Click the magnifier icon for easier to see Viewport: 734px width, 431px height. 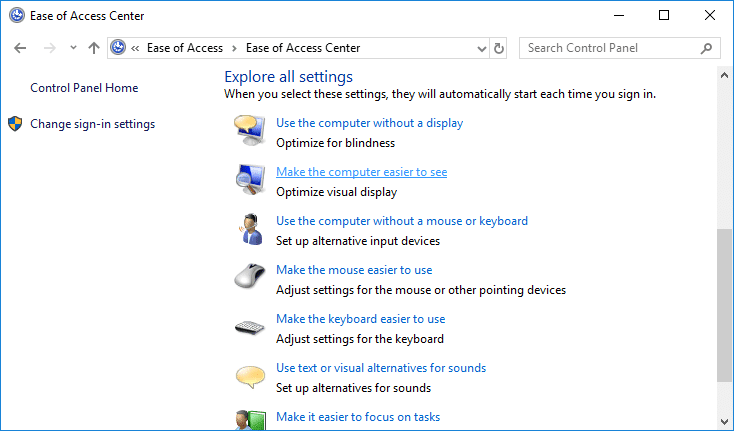pyautogui.click(x=248, y=180)
